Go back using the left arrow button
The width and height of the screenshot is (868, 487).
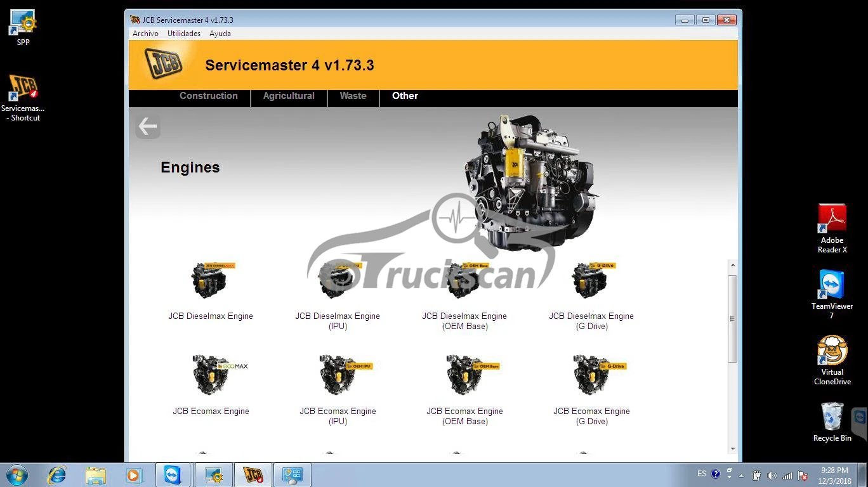[148, 127]
